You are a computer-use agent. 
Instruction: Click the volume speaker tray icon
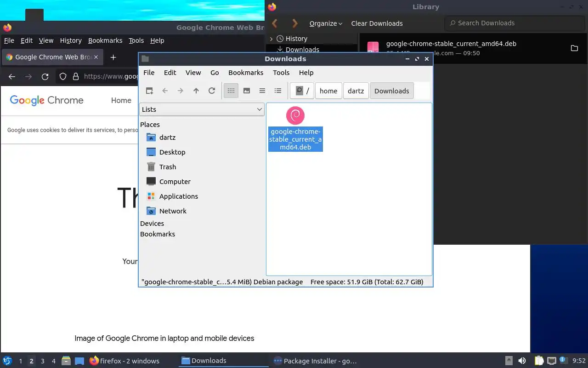point(522,361)
